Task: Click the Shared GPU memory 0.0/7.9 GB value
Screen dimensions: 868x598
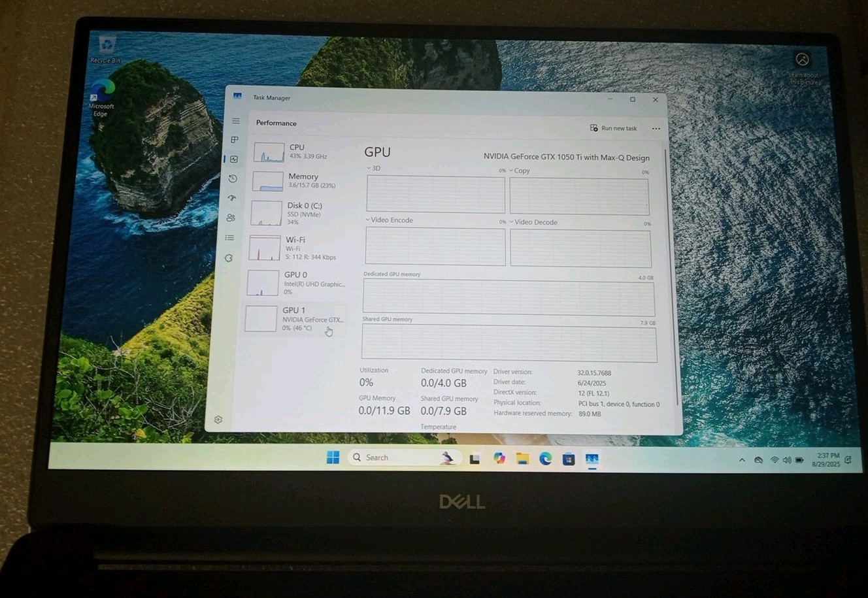Action: tap(444, 411)
